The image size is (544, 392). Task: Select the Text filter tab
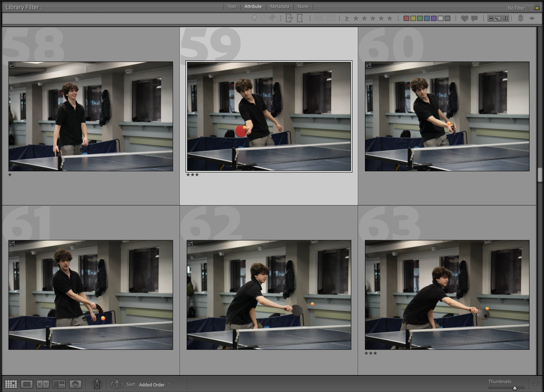232,7
